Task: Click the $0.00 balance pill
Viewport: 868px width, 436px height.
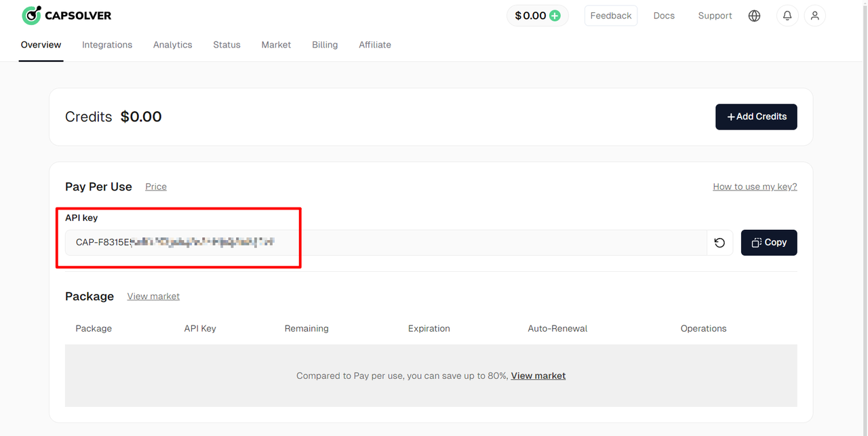Action: point(538,16)
